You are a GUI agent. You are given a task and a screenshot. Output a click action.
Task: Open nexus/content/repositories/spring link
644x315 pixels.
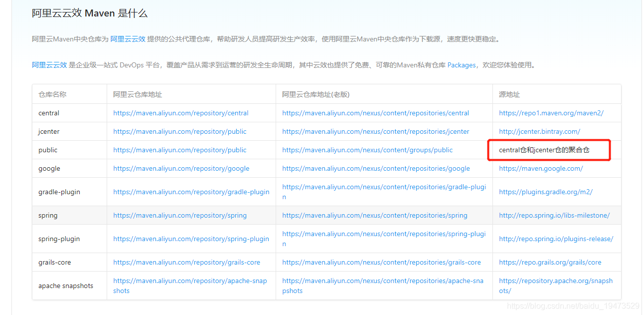click(375, 215)
